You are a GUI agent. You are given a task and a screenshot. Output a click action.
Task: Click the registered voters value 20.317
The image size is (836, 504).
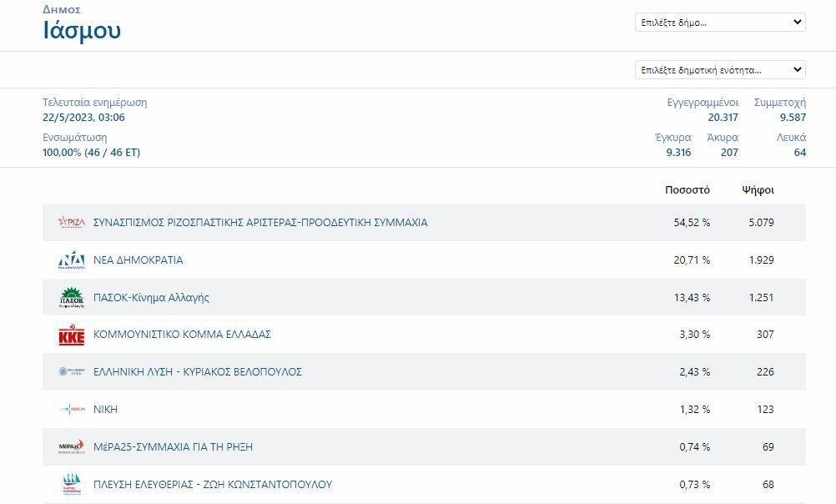coord(723,118)
